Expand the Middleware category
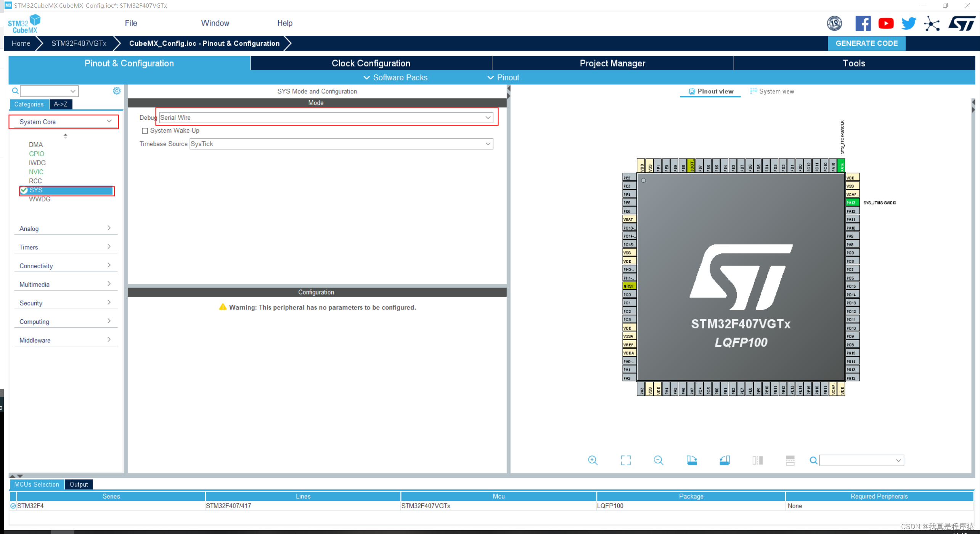The height and width of the screenshot is (534, 980). [66, 341]
